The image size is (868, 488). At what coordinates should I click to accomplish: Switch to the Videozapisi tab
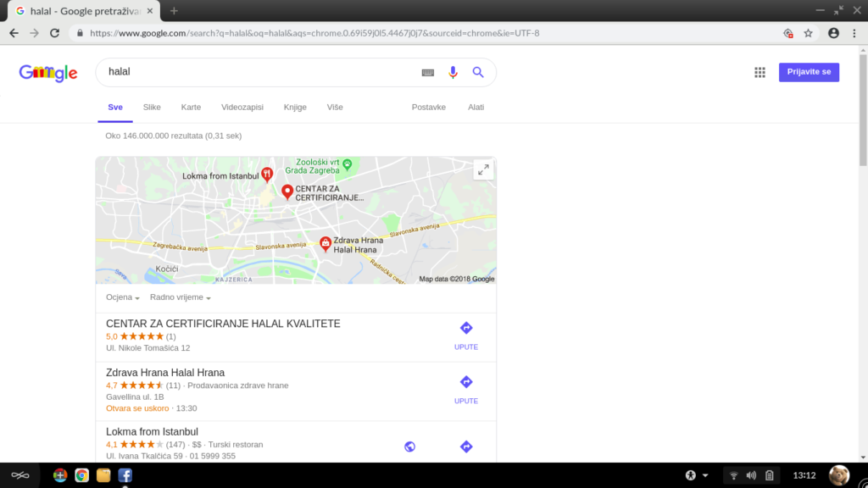242,108
